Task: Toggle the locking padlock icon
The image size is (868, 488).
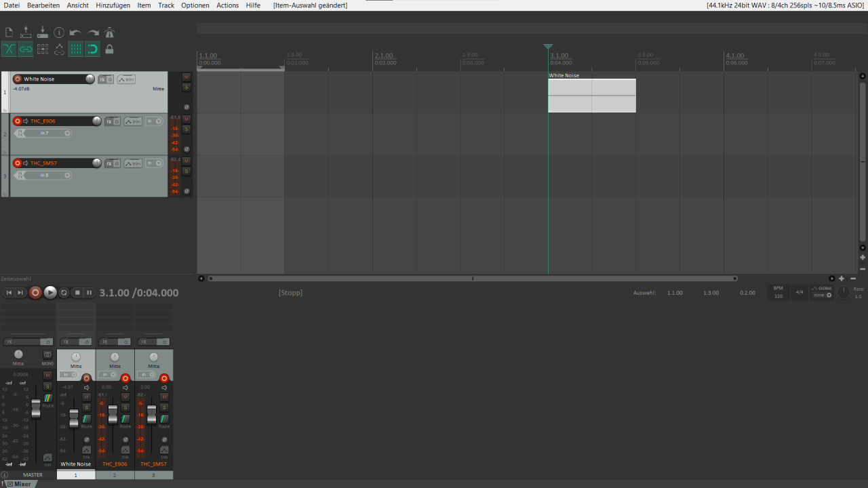Action: [x=109, y=49]
